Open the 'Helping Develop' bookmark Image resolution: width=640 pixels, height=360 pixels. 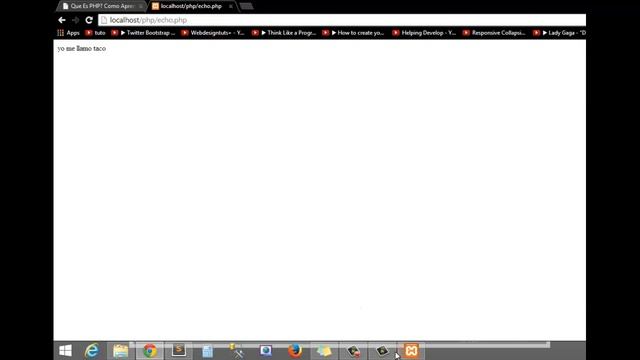point(424,33)
